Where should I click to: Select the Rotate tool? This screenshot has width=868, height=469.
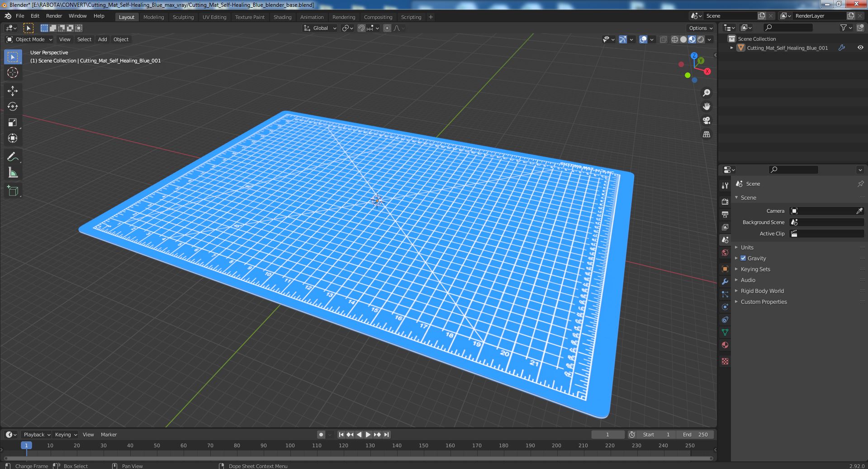click(x=13, y=107)
